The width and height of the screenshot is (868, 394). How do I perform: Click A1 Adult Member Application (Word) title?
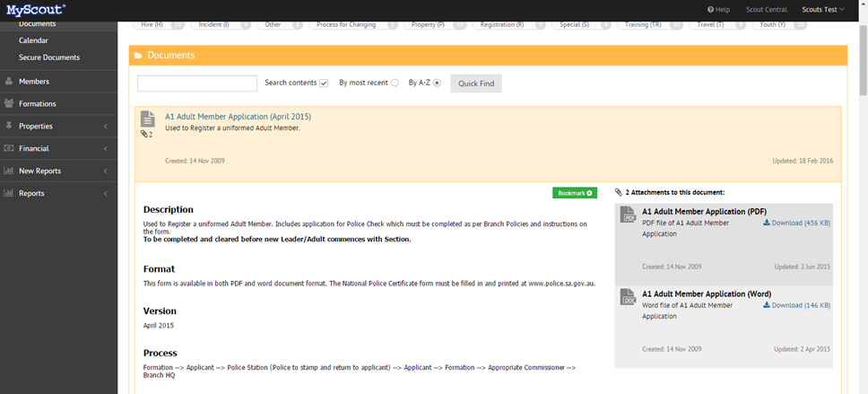pyautogui.click(x=707, y=293)
